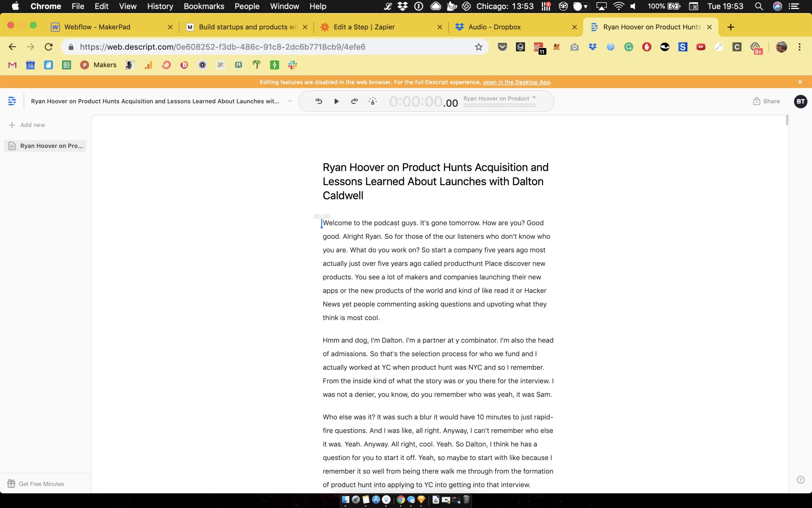This screenshot has width=812, height=508.
Task: Open black eye extension icon
Action: (665, 47)
